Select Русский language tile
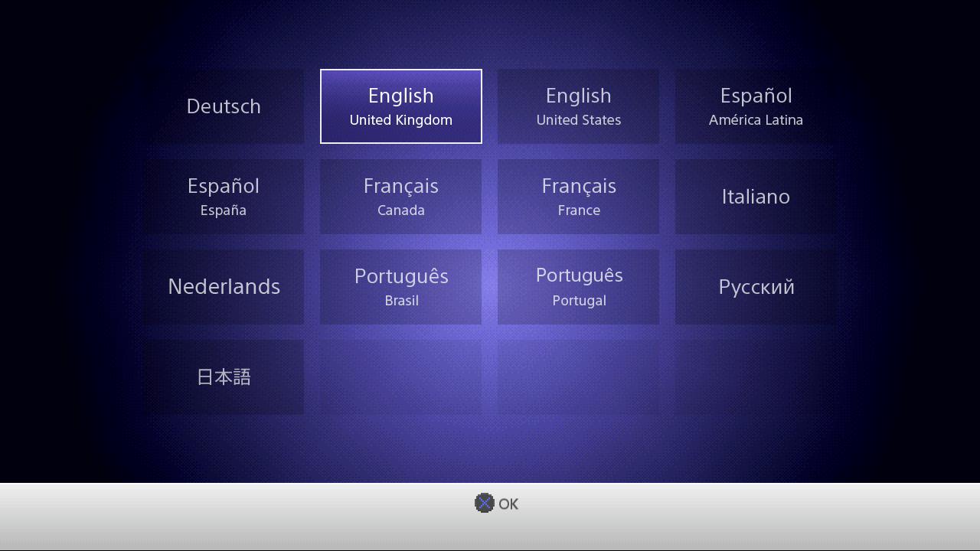The height and width of the screenshot is (551, 980). coord(756,287)
